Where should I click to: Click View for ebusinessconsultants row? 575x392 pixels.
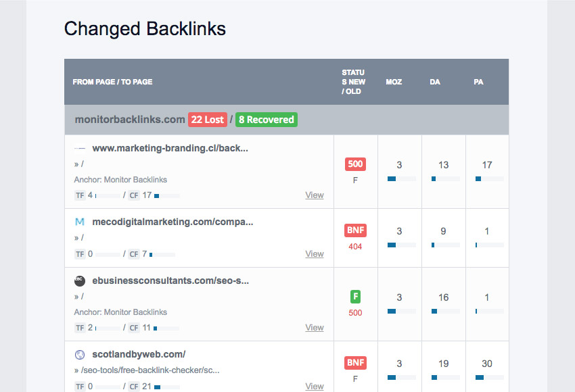pos(315,328)
